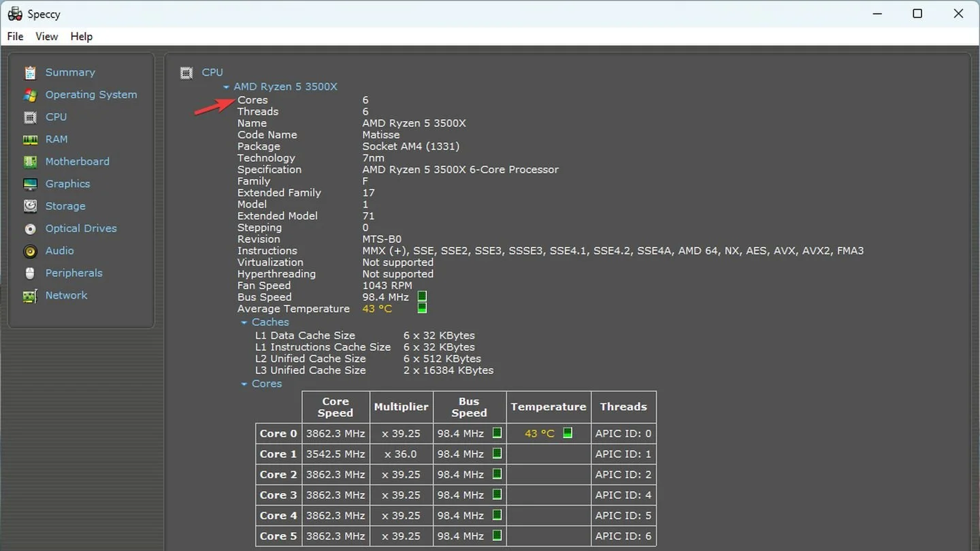Click the Operating System Windows flag icon
The image size is (980, 551).
point(30,95)
